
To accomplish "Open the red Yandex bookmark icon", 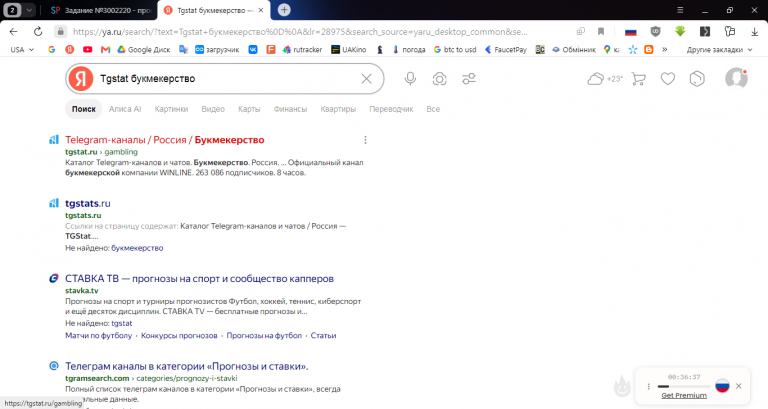I will point(70,49).
